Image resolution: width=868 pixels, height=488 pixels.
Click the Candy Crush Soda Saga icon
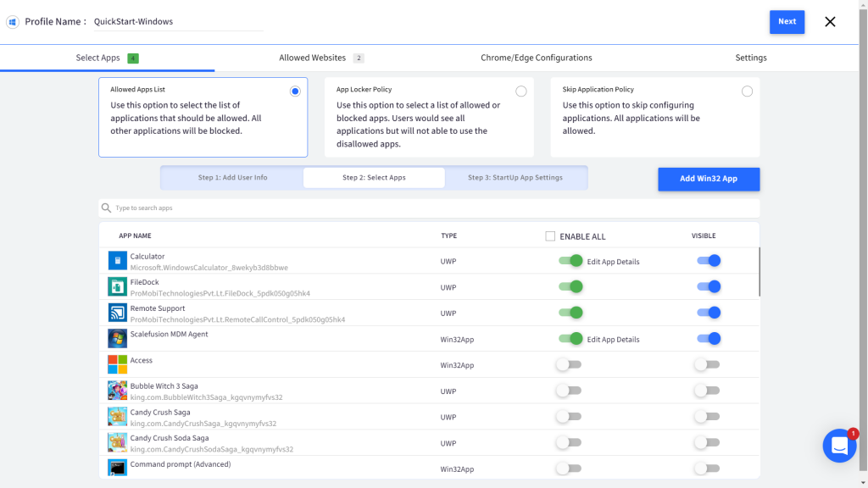pyautogui.click(x=117, y=442)
